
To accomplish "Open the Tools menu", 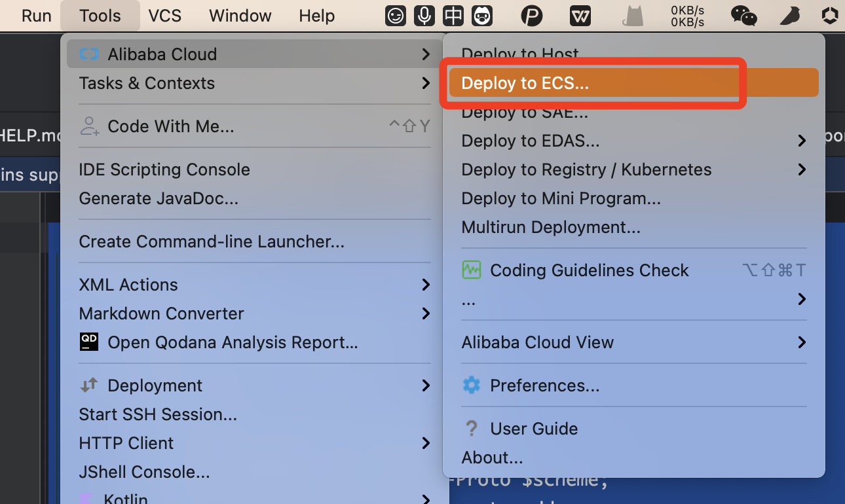I will coord(100,16).
